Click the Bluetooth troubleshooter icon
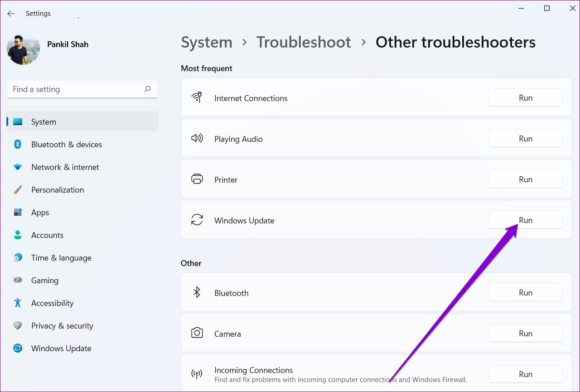 (197, 292)
